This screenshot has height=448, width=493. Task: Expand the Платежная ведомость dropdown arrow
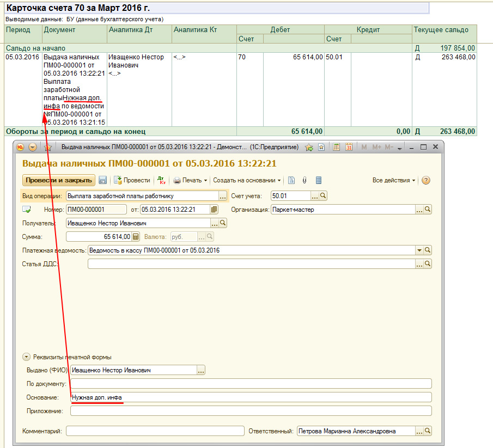[419, 250]
